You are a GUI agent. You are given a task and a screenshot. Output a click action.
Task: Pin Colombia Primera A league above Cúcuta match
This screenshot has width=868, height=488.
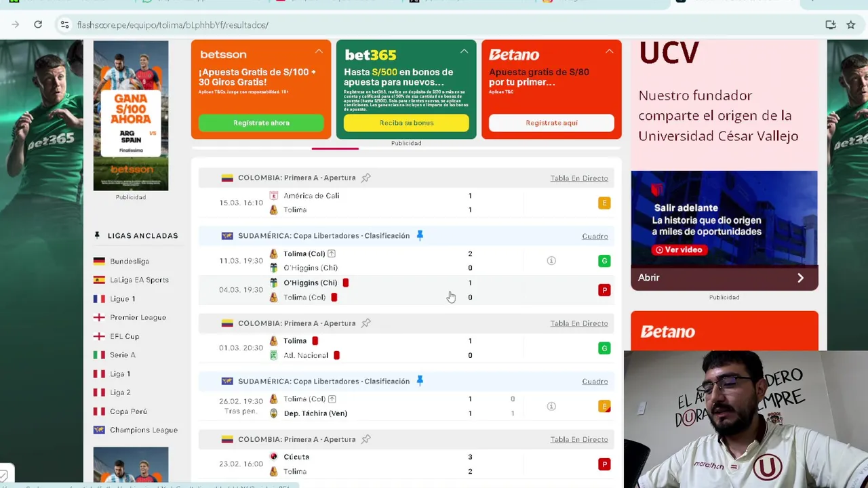(366, 439)
